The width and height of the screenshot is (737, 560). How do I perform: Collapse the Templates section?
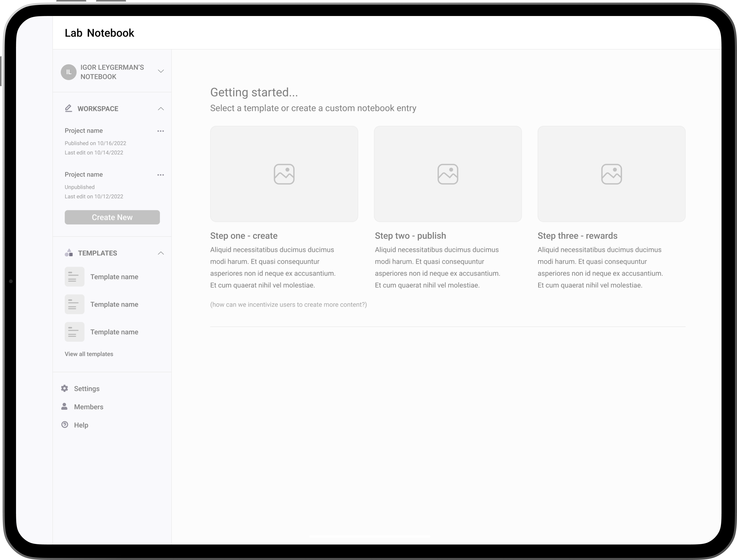(x=161, y=253)
